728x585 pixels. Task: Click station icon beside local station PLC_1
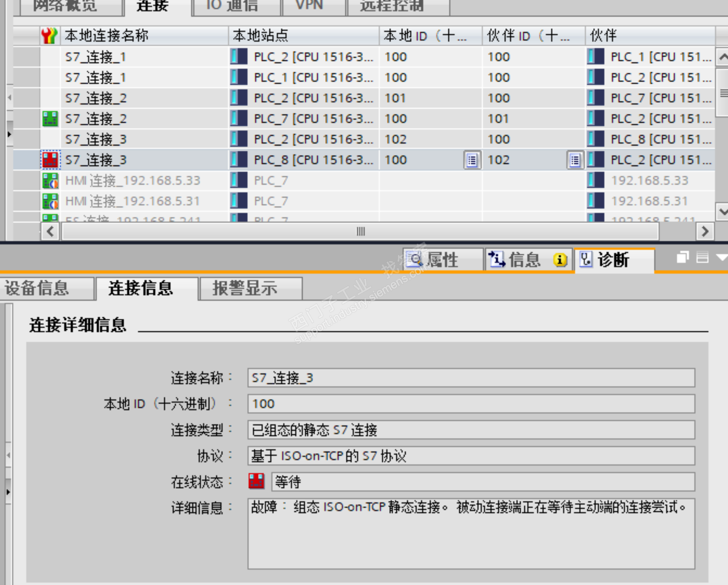[x=239, y=77]
